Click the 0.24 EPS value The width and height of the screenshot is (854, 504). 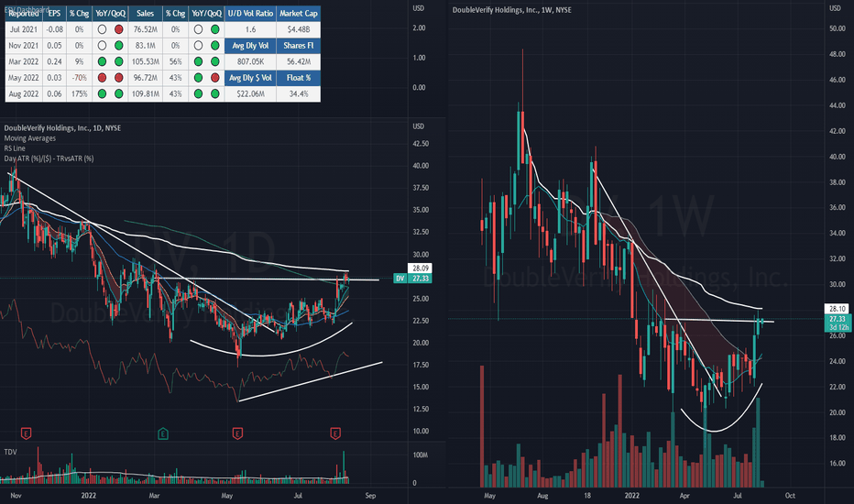(x=54, y=61)
